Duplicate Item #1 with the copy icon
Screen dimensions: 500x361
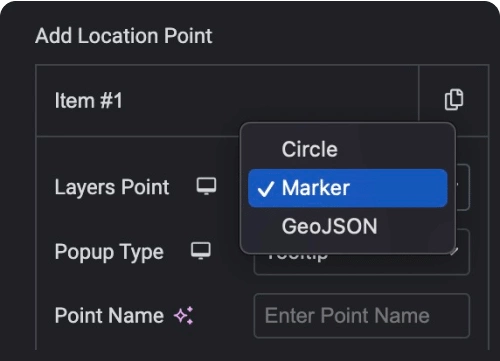(454, 99)
